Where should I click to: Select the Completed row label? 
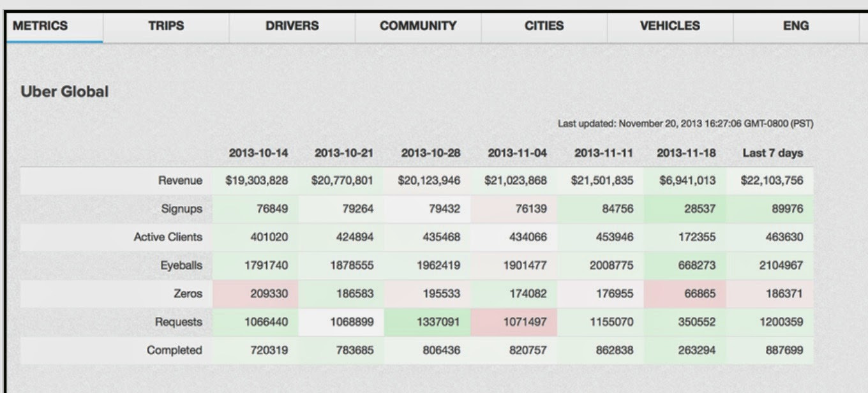174,350
